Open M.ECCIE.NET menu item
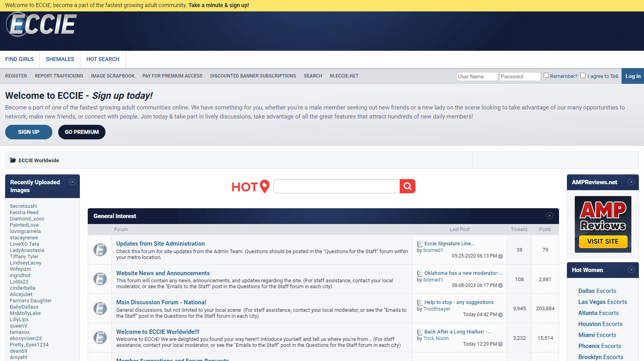The image size is (644, 361). coord(344,76)
